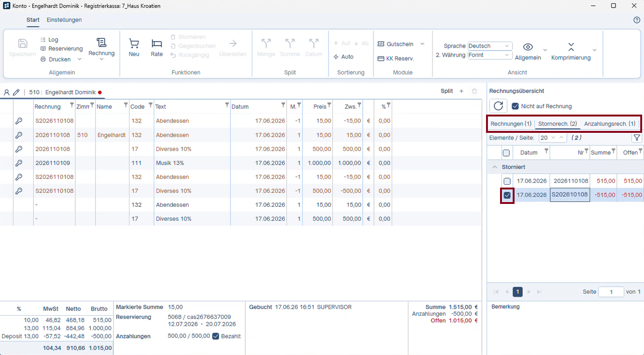This screenshot has width=644, height=355.
Task: Open the Rechnung invoice icon
Action: tap(101, 43)
